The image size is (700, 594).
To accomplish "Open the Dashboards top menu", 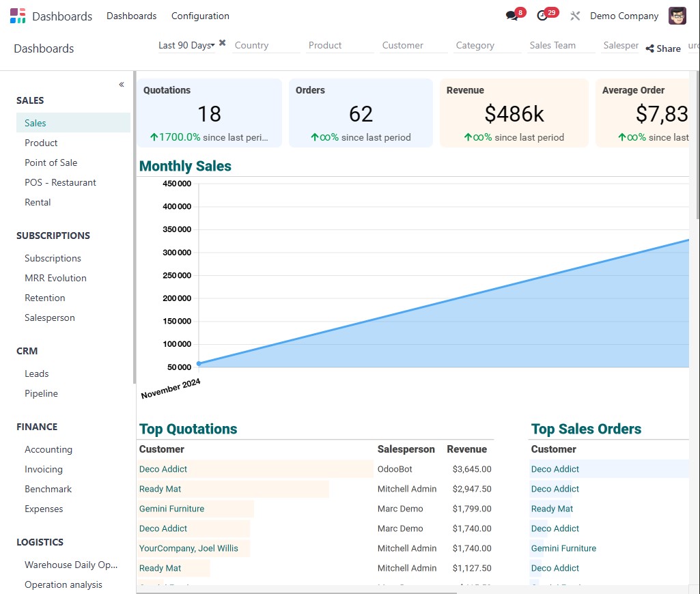I will pos(132,16).
